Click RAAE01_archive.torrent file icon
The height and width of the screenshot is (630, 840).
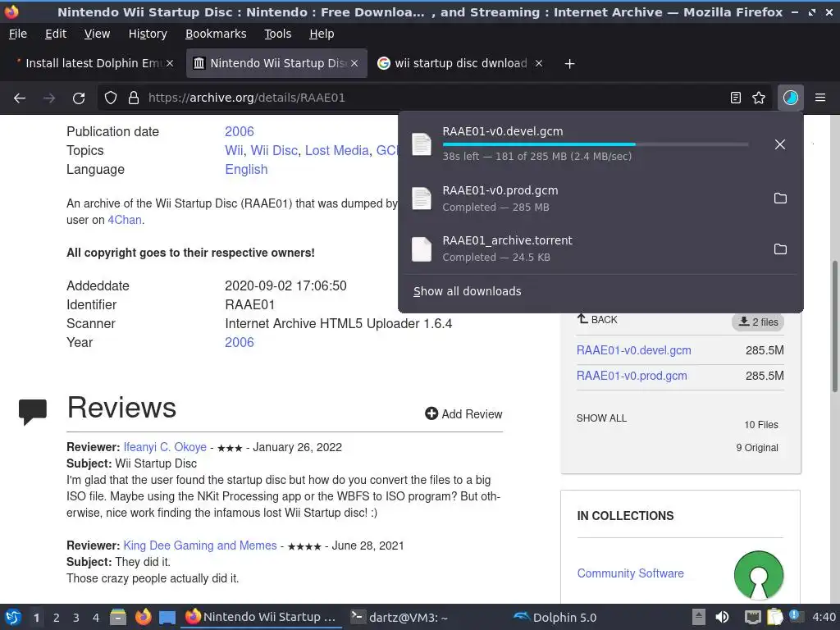click(422, 249)
